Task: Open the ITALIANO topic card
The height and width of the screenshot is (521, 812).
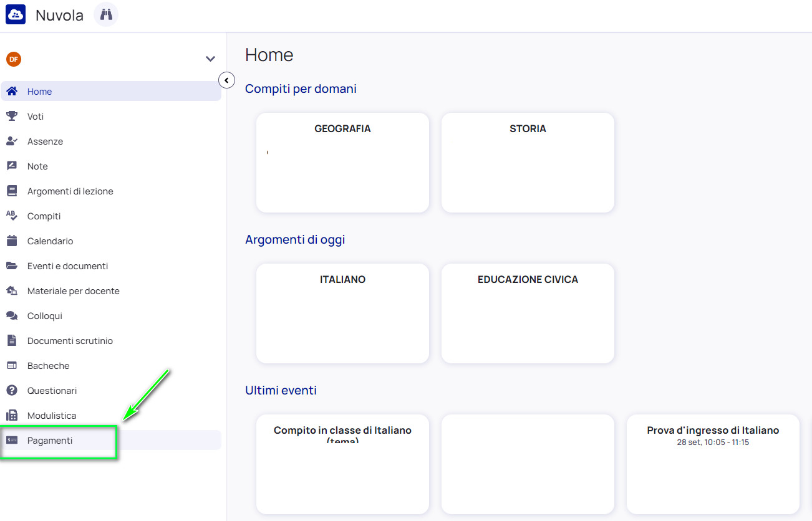Action: click(x=342, y=313)
